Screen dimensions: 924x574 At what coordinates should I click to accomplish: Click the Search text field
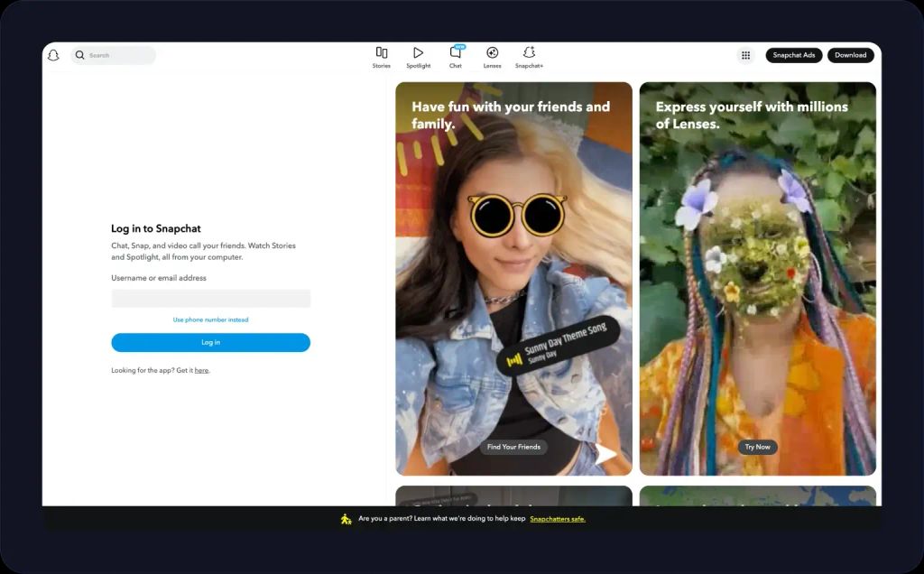coord(117,55)
